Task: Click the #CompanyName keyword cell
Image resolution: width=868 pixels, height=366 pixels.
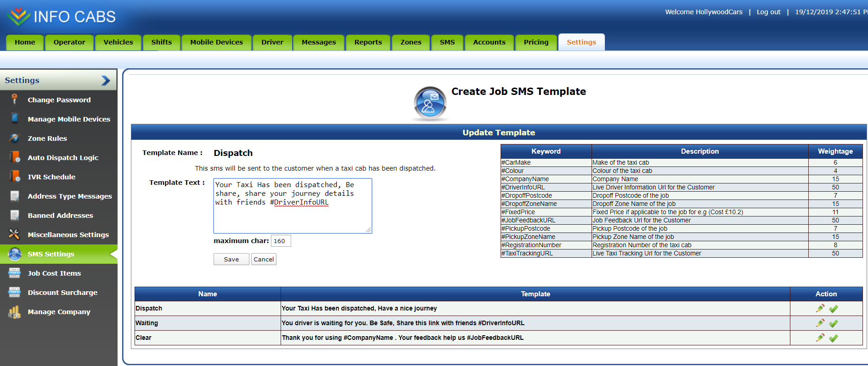Action: click(x=546, y=179)
